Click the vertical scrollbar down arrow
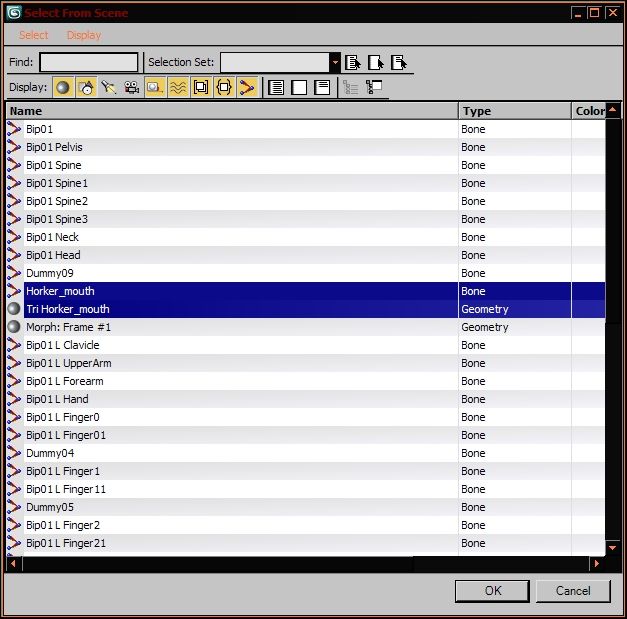This screenshot has width=627, height=619. (612, 547)
